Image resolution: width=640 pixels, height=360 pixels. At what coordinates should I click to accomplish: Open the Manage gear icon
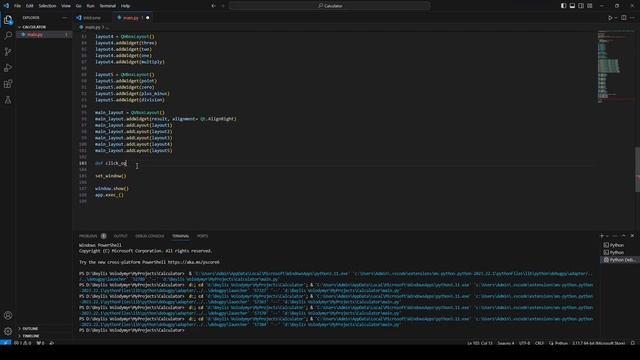pyautogui.click(x=8, y=331)
